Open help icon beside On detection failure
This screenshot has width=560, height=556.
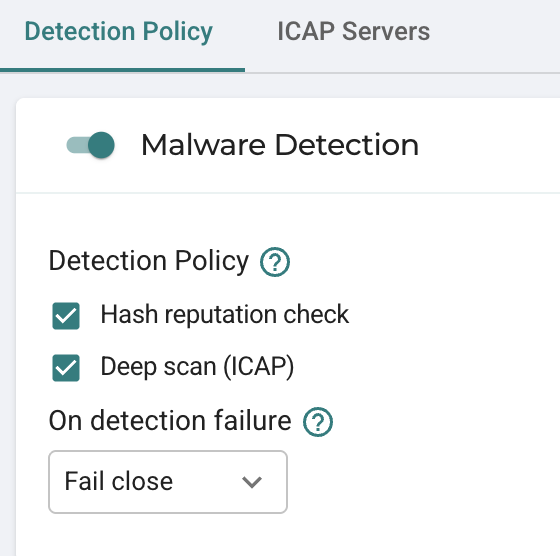[x=318, y=422]
